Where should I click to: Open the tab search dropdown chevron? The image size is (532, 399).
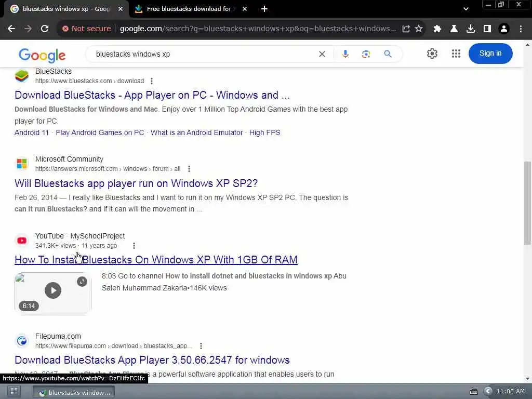pyautogui.click(x=466, y=9)
